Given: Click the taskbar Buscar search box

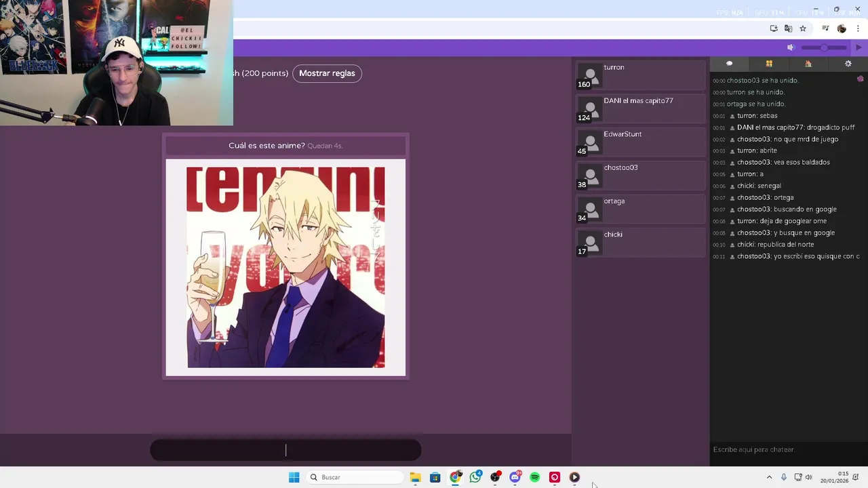Looking at the screenshot, I should pyautogui.click(x=355, y=477).
